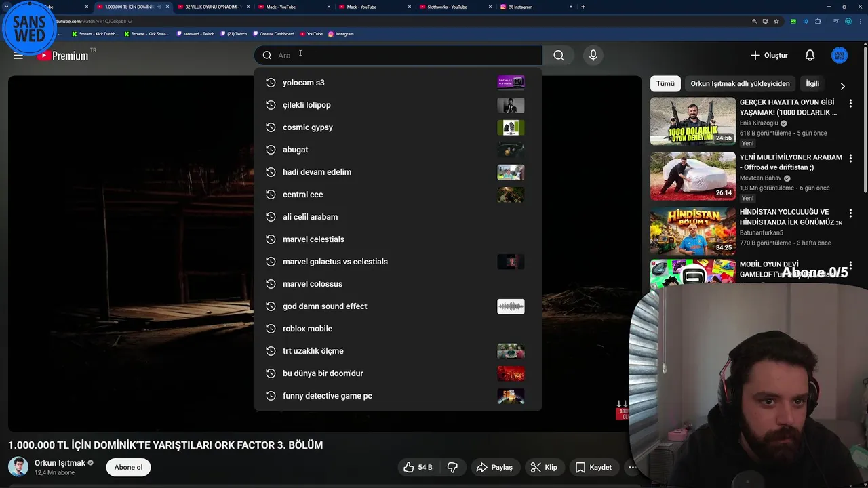Go to YouTube Premium home logo
The image size is (868, 488).
[62, 56]
